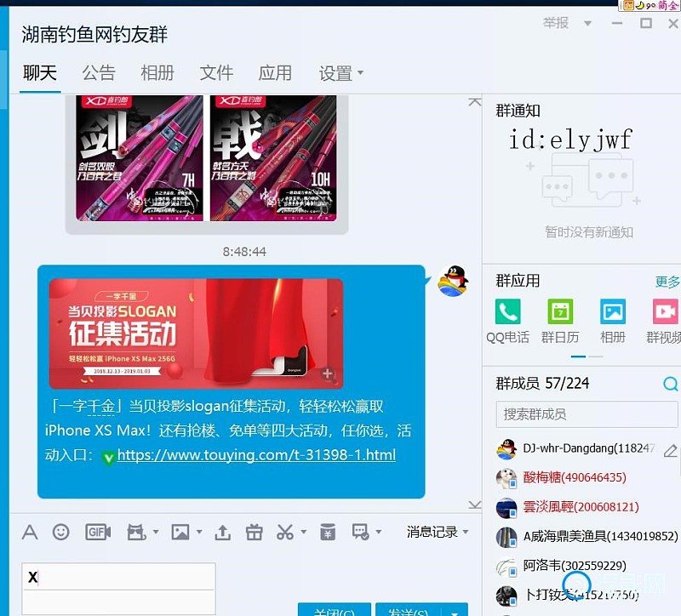681x616 pixels.
Task: Click 举报 to report the group
Action: [x=556, y=23]
